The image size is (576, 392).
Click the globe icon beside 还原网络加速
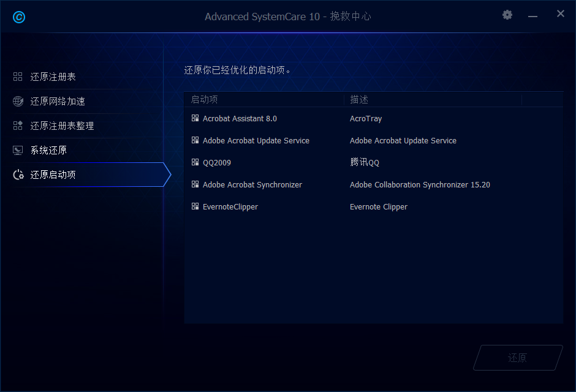(x=18, y=101)
